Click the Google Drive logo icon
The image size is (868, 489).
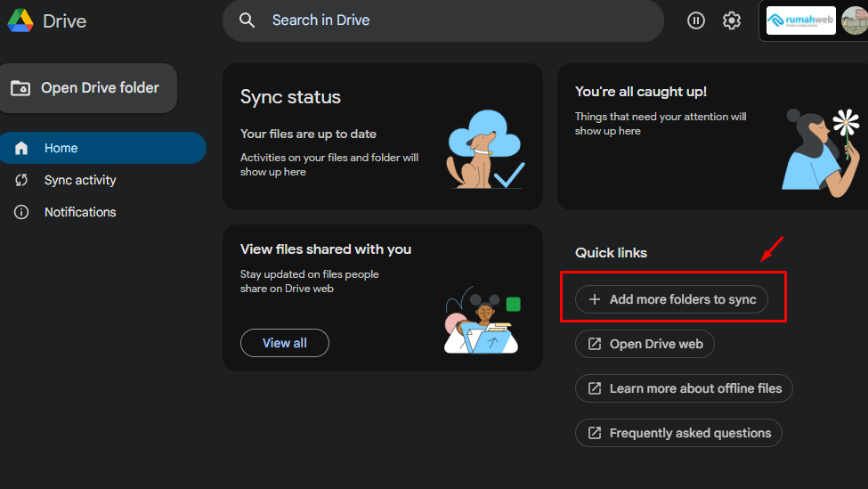20,20
